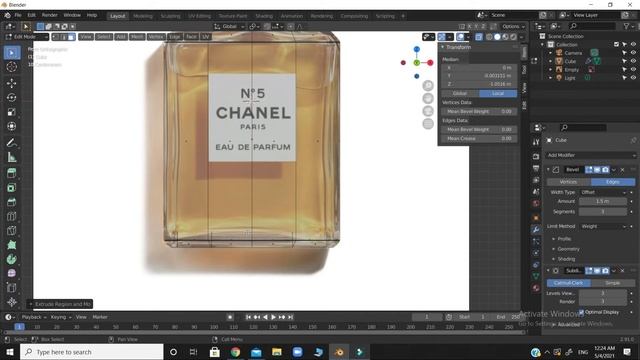640x360 pixels.
Task: Open the Options dropdown
Action: tap(513, 27)
